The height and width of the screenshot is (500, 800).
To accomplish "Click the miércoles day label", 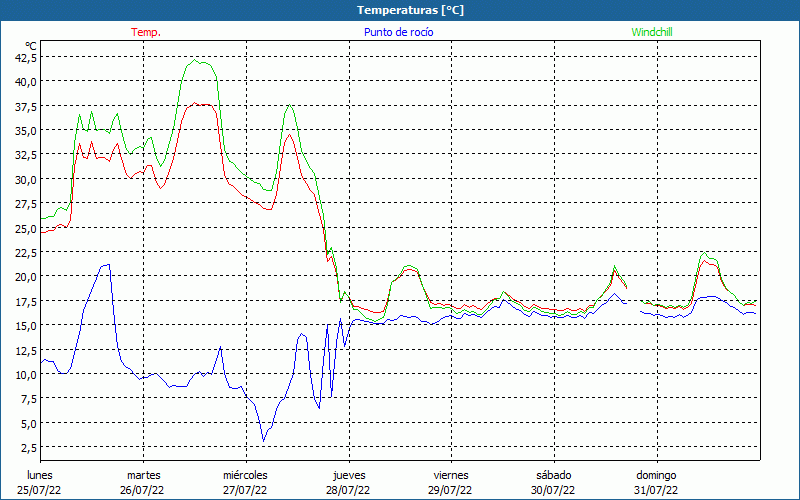I will (x=245, y=475).
